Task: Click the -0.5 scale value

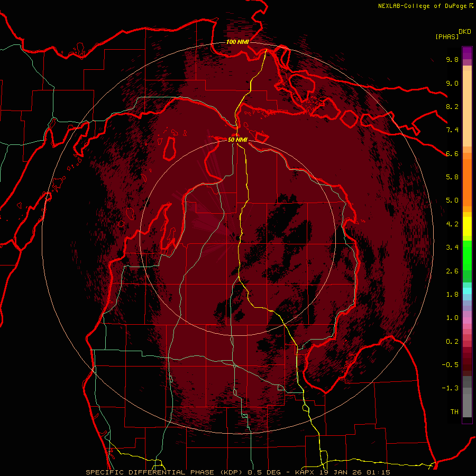Action: pyautogui.click(x=450, y=365)
